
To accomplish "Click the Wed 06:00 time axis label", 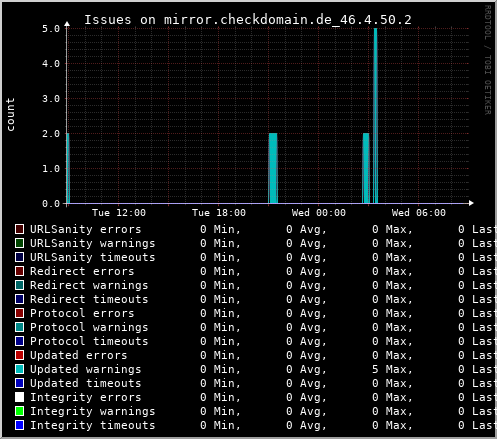I will 419,213.
